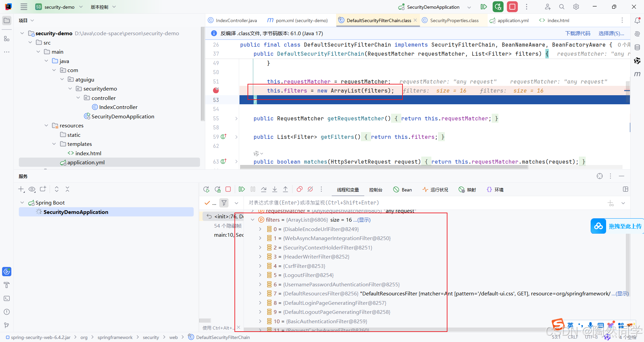Click the Step Over icon
The width and height of the screenshot is (644, 342).
(264, 189)
